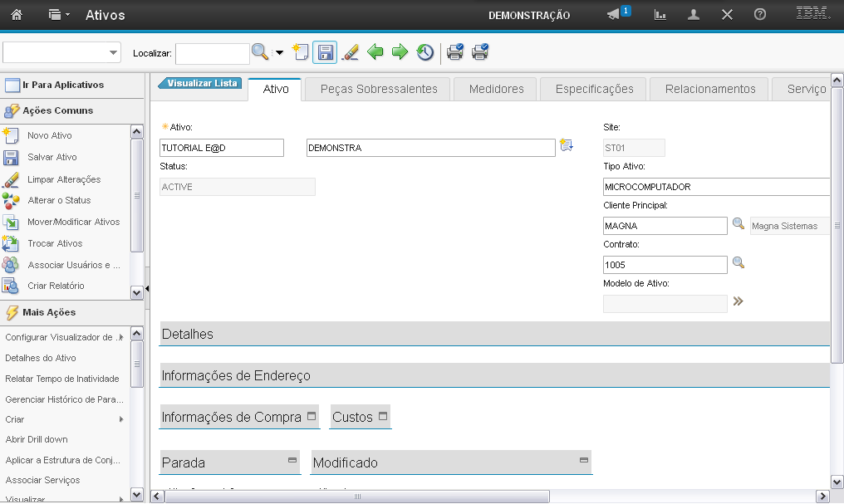Collapse the Informações de Compra section

(x=312, y=416)
